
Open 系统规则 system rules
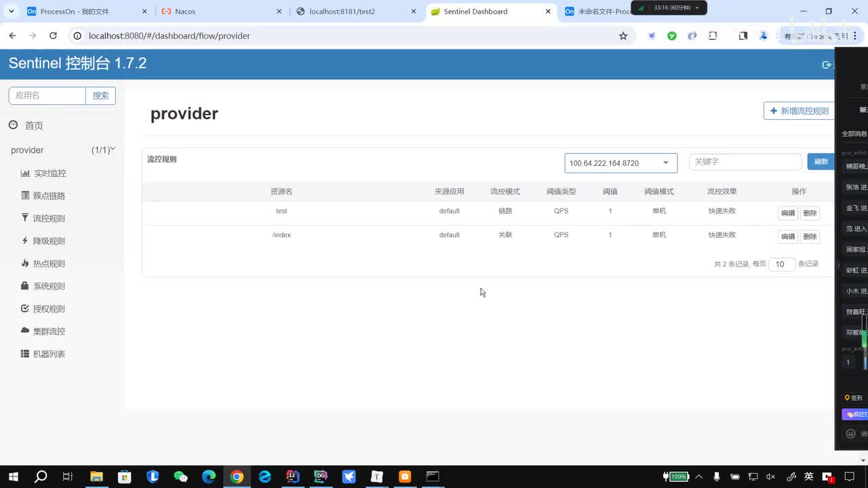click(x=43, y=286)
